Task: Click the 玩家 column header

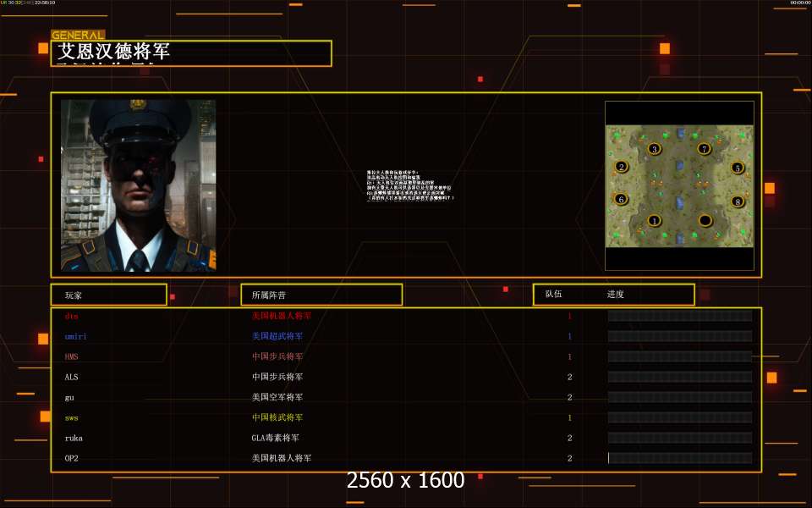Action: coord(73,295)
